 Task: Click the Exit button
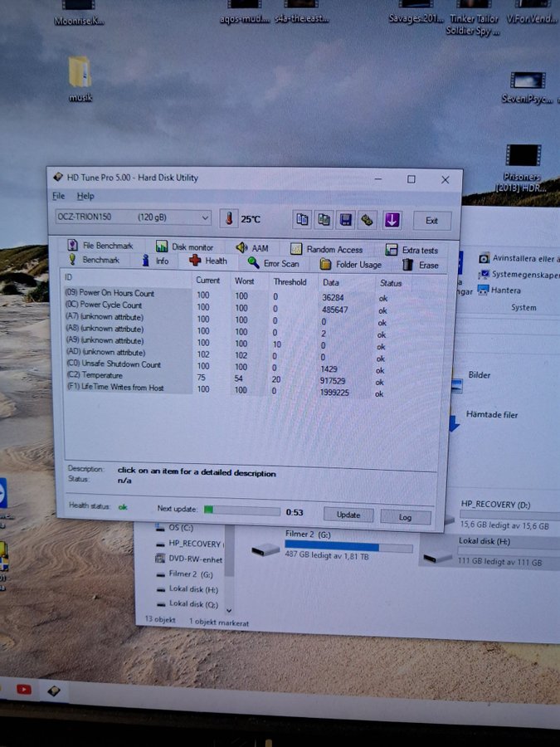(432, 221)
